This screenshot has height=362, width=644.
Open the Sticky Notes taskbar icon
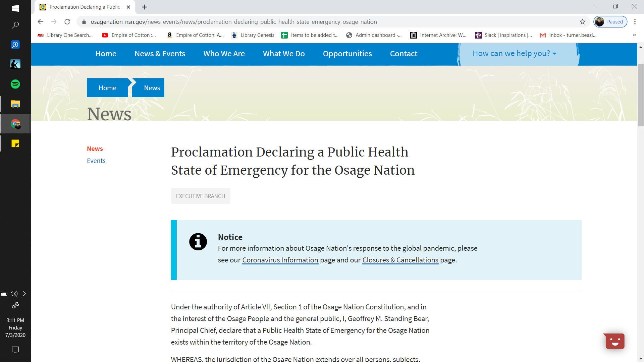tap(15, 143)
